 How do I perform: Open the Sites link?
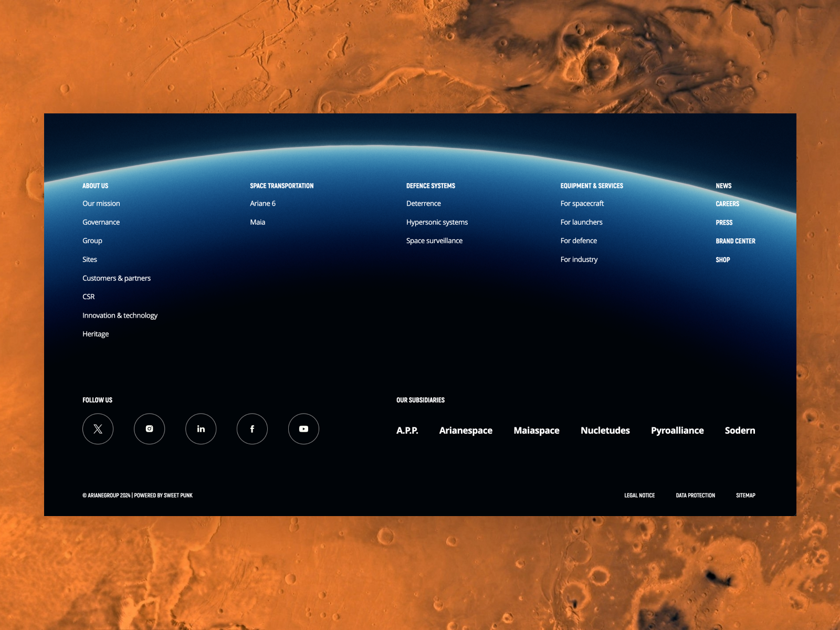[90, 259]
